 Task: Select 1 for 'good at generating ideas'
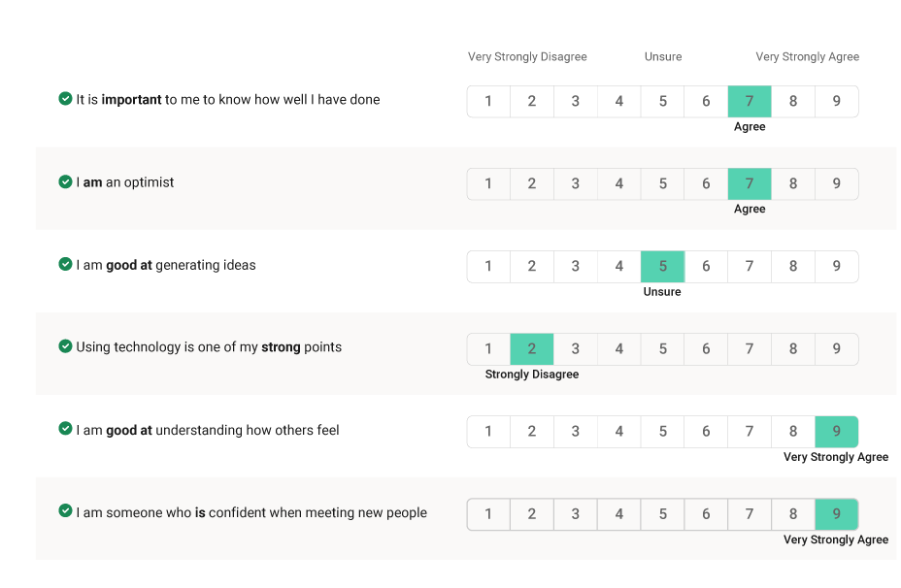click(x=488, y=267)
